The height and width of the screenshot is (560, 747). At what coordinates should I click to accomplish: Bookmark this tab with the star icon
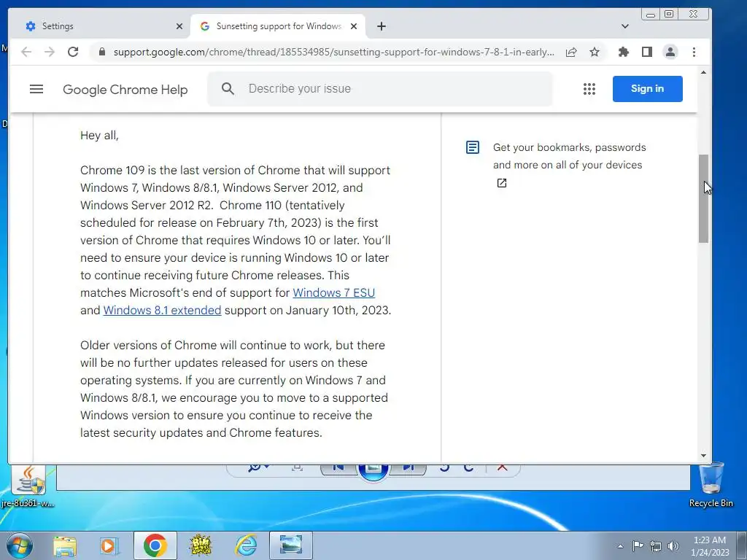[x=594, y=52]
